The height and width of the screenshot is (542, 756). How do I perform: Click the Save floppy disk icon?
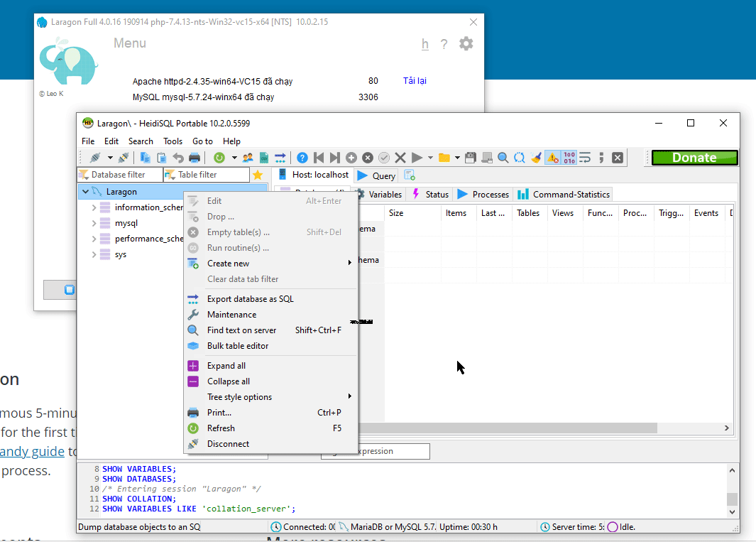tap(471, 157)
